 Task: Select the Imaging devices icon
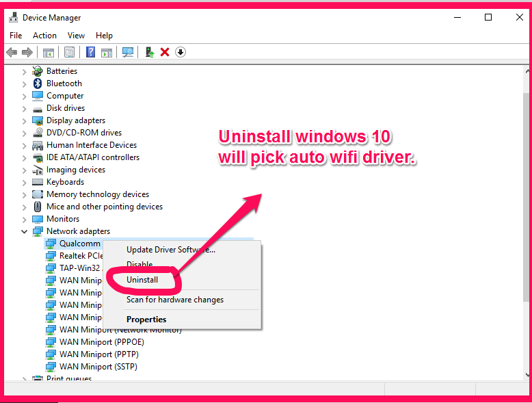(x=38, y=170)
